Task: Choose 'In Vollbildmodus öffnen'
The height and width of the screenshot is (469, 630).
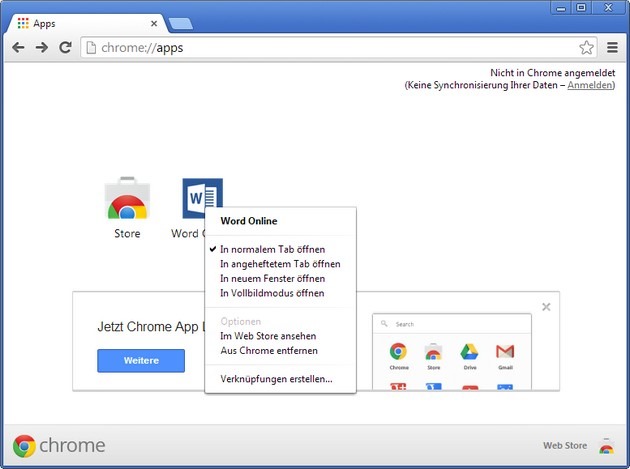Action: [x=280, y=293]
